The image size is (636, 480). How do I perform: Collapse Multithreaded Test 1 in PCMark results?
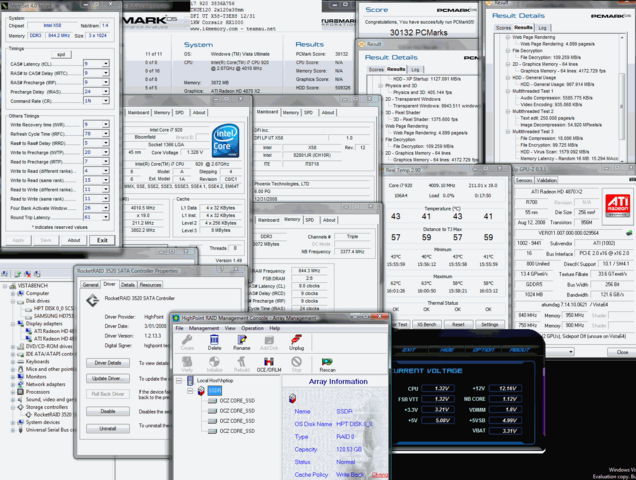[x=507, y=91]
